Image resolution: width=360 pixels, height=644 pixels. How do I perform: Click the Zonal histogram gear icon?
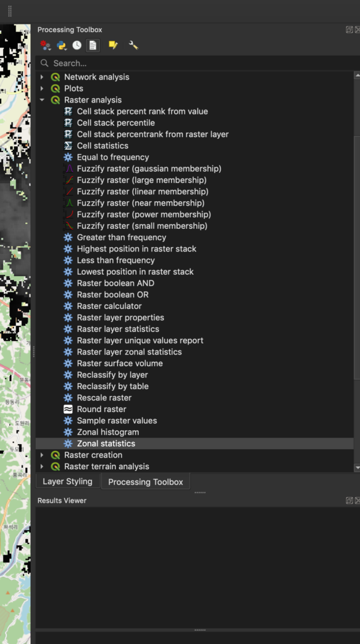pos(68,432)
